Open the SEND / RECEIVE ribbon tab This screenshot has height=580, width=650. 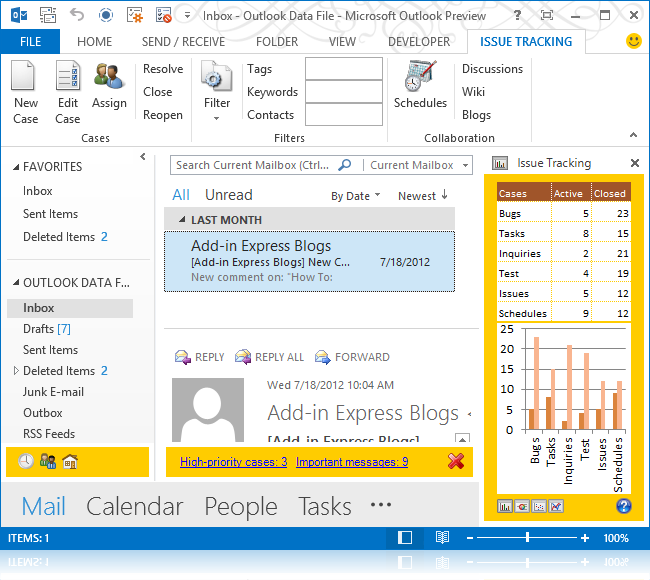tap(184, 42)
